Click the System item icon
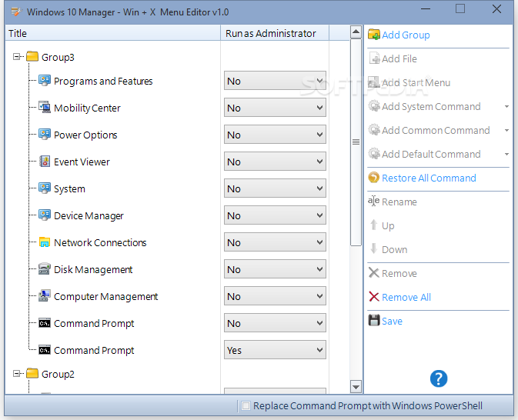 click(x=45, y=188)
